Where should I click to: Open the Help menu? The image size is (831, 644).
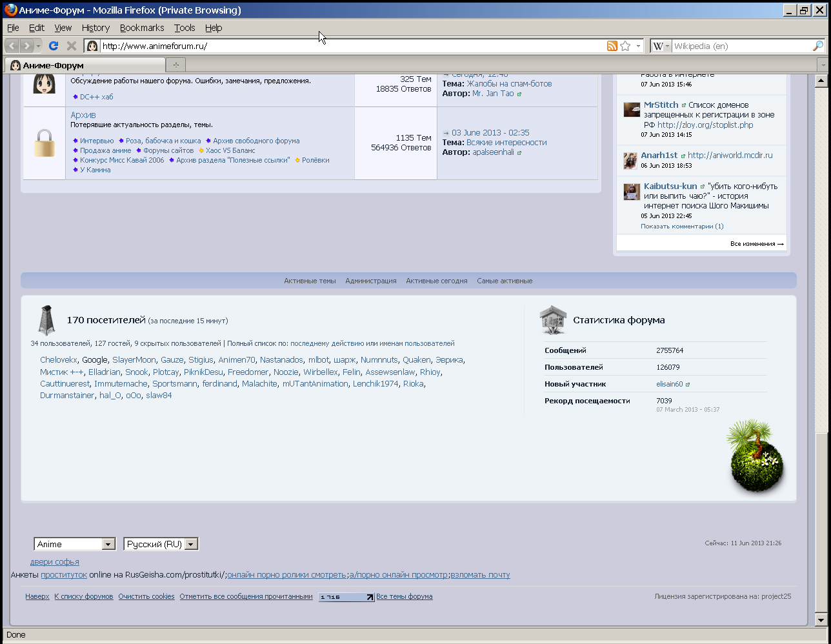(x=214, y=28)
